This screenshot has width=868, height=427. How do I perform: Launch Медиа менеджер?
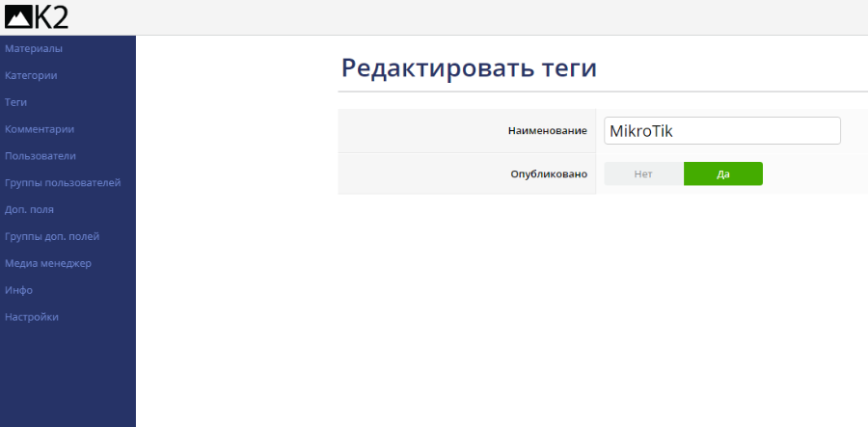(48, 263)
